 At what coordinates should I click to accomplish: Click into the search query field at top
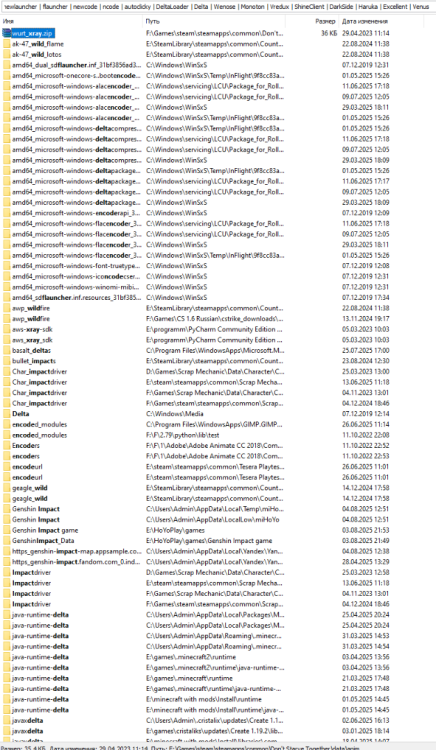click(x=218, y=7)
